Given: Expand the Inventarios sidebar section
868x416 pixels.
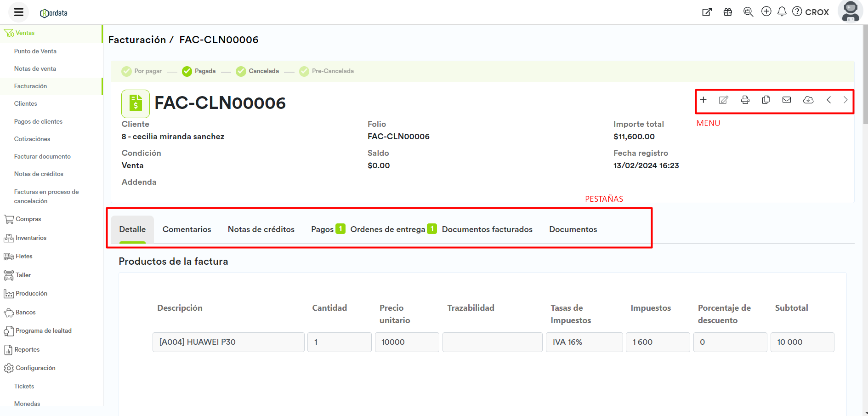Looking at the screenshot, I should 30,238.
